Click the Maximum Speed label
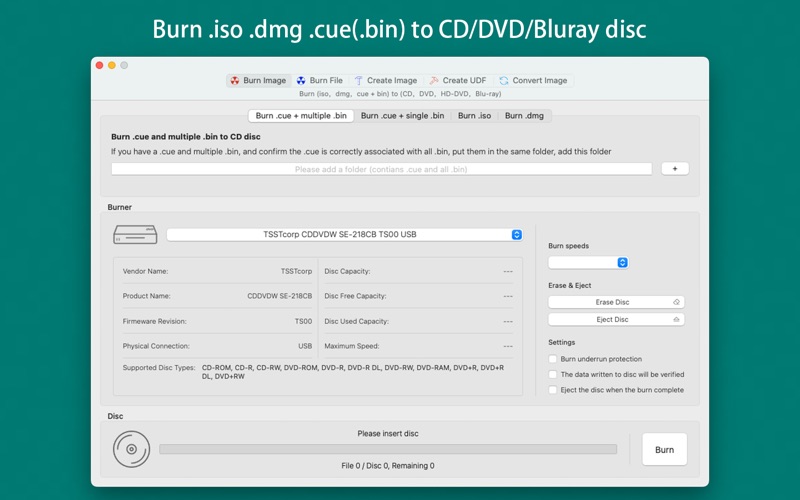The height and width of the screenshot is (500, 800). click(352, 346)
